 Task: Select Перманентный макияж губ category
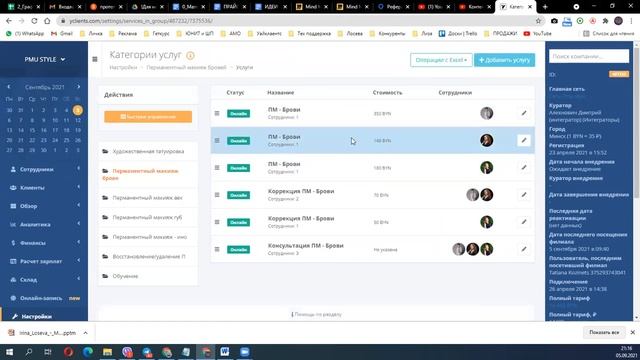pos(148,217)
